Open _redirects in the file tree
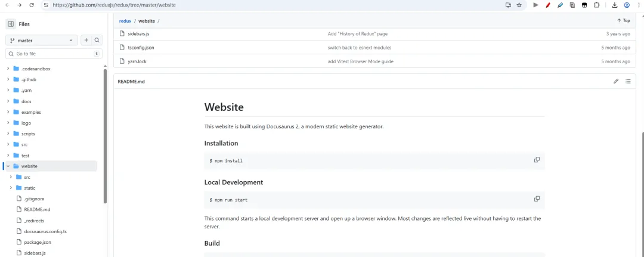Image resolution: width=644 pixels, height=257 pixels. pos(34,221)
